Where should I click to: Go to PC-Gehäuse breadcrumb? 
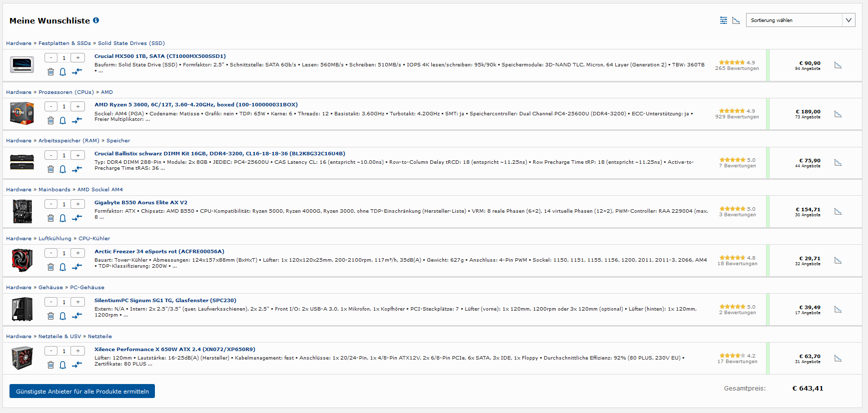(87, 288)
